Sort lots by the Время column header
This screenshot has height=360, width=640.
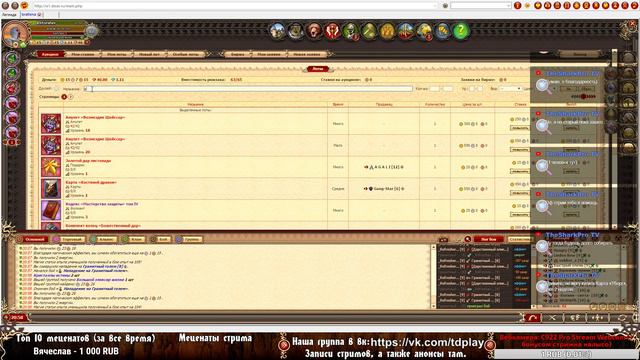click(338, 104)
